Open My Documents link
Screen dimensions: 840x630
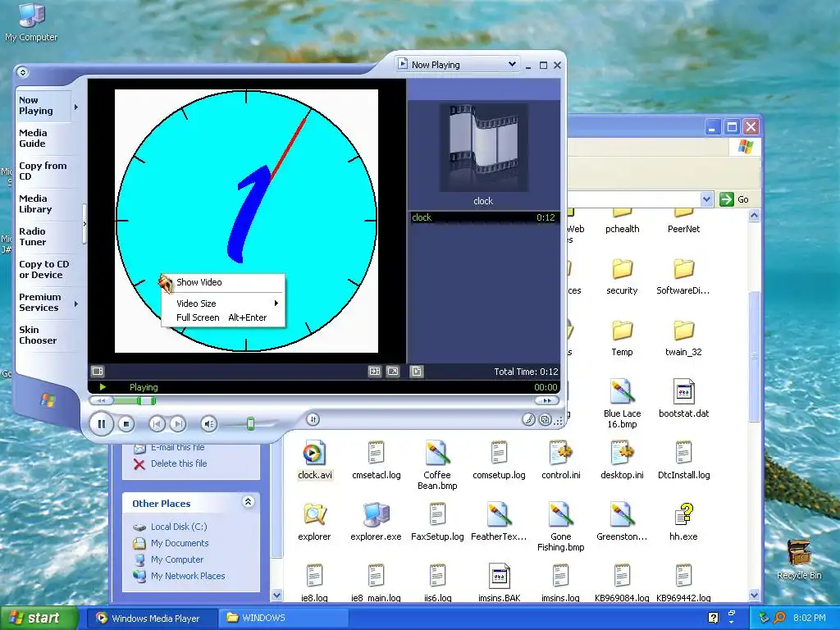180,543
